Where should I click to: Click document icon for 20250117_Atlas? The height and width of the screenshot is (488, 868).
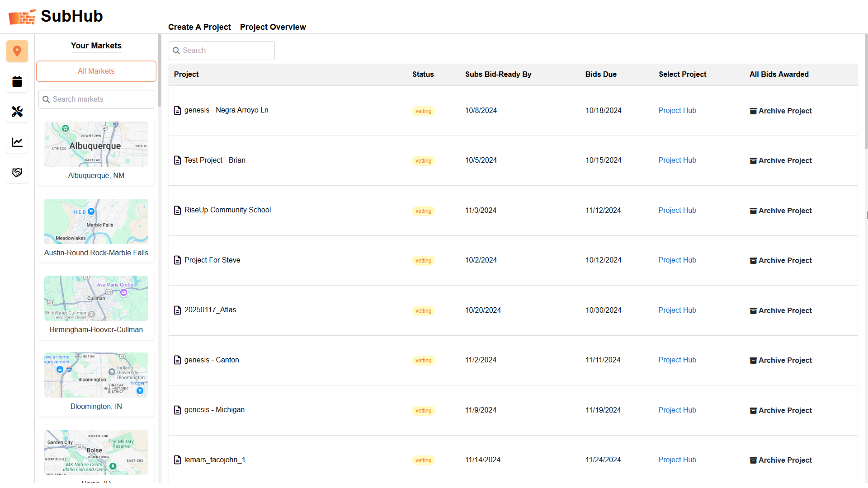pyautogui.click(x=178, y=310)
